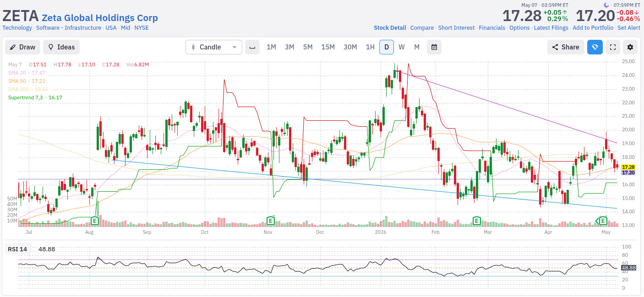Viewport: 644px width, 297px height.
Task: Select the 1M timeframe
Action: (271, 47)
